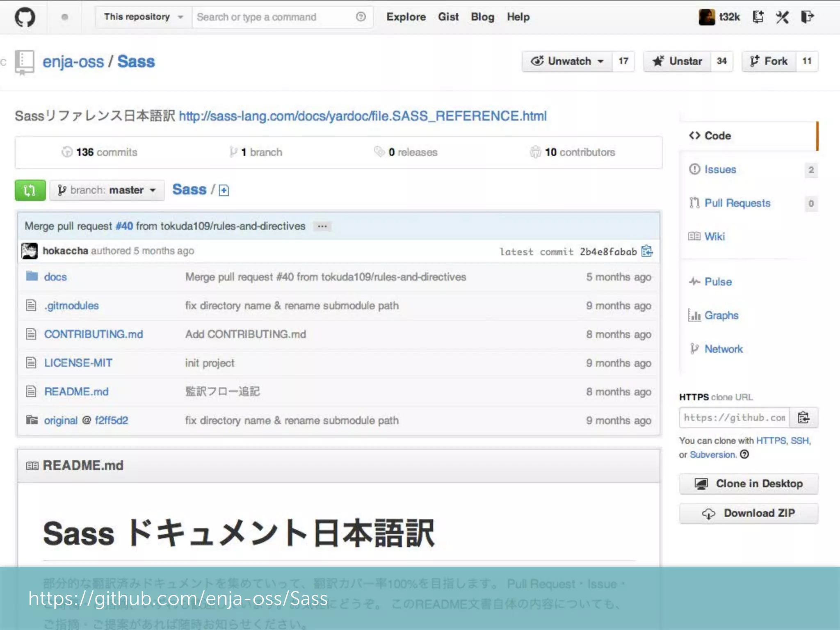The height and width of the screenshot is (630, 840).
Task: Click .gitmodules file icon
Action: [31, 305]
